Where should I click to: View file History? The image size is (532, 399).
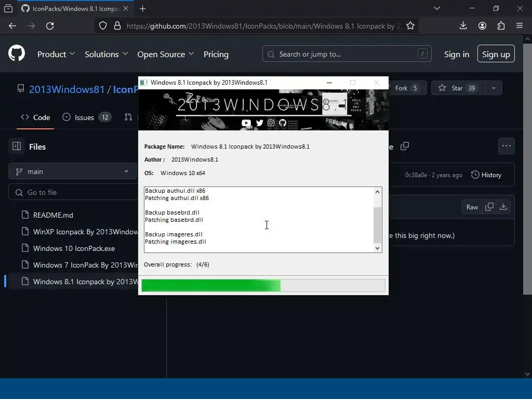click(x=486, y=175)
